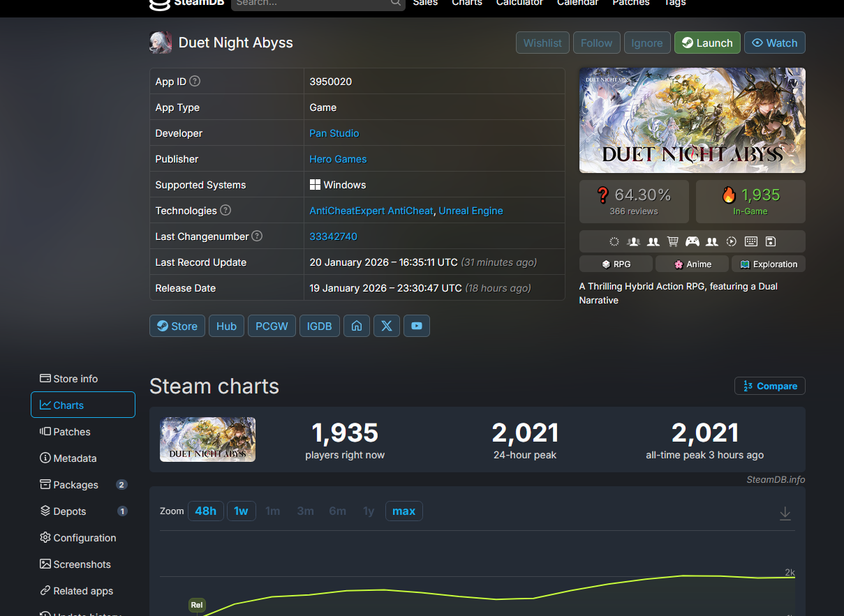Toggle Ignore for this game
Viewport: 844px width, 616px height.
(647, 43)
